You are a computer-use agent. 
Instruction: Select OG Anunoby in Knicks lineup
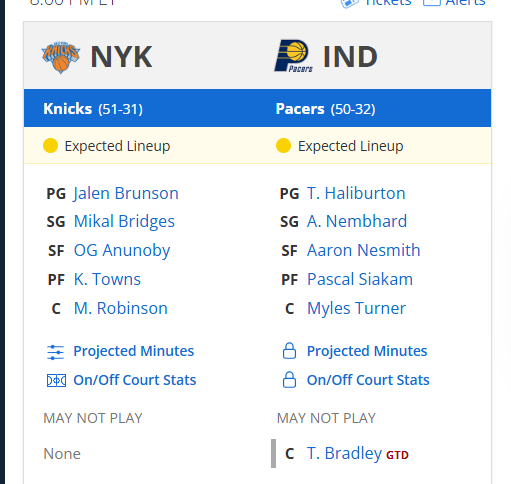tap(122, 251)
